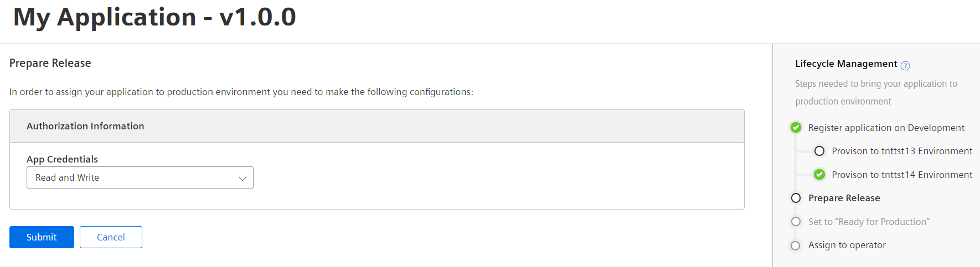
Task: Cancel the Prepare Release form
Action: [111, 237]
